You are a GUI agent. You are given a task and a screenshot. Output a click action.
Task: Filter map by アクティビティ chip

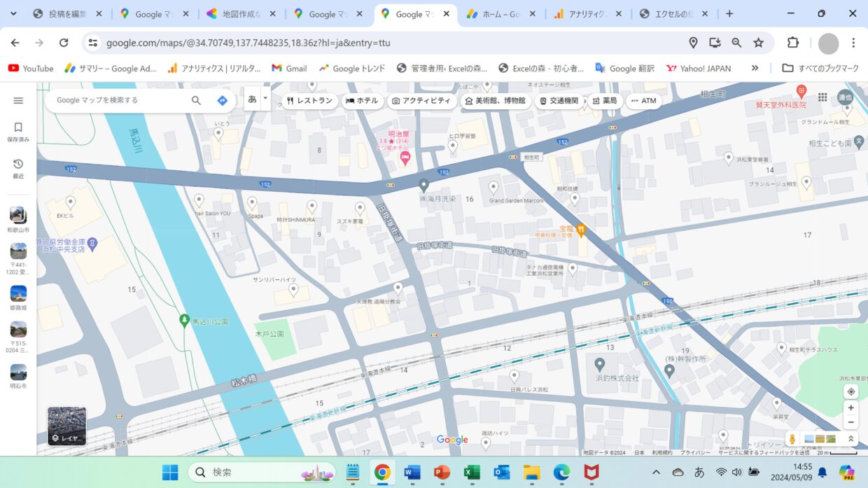pos(421,101)
